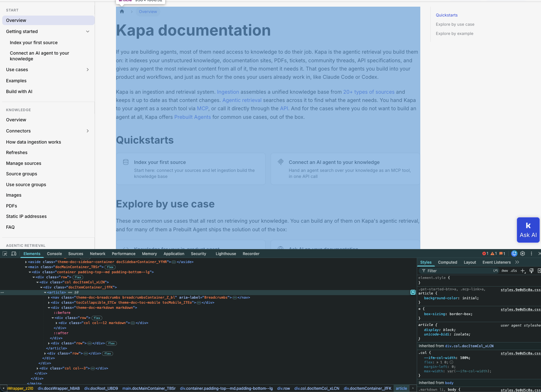The width and height of the screenshot is (541, 392).
Task: Open the rendering emulation paintbrush icon
Action: point(531,271)
